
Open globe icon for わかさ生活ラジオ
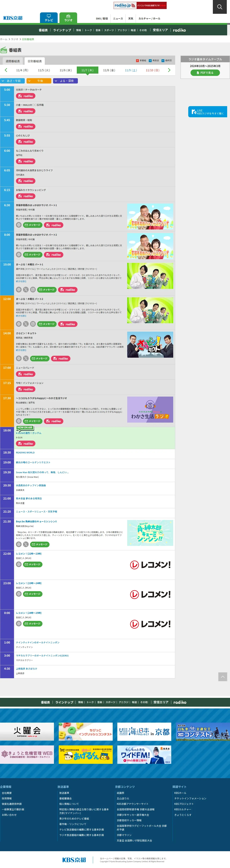pyautogui.click(x=19, y=421)
